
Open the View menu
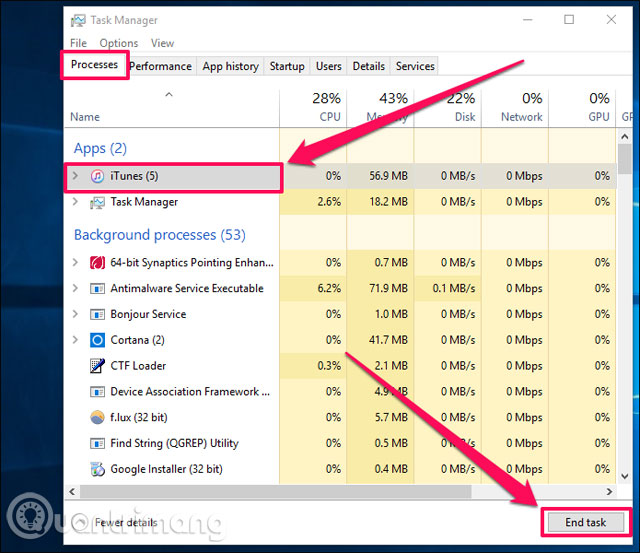tap(162, 43)
